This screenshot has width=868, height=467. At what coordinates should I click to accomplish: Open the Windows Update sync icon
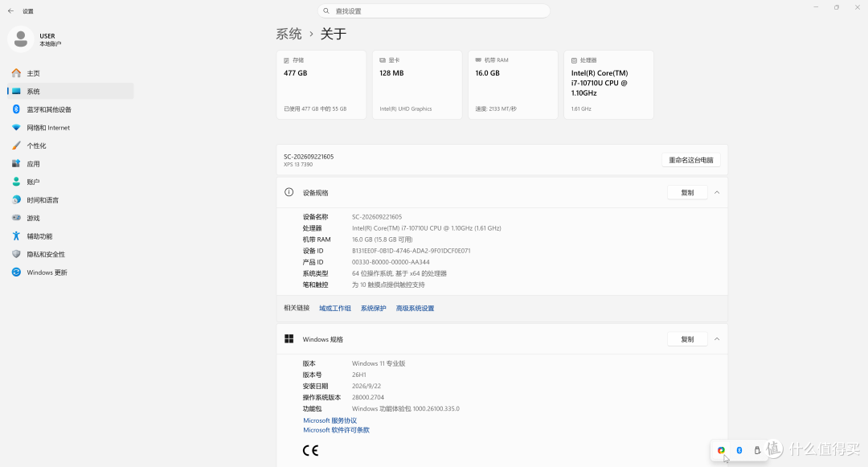16,272
